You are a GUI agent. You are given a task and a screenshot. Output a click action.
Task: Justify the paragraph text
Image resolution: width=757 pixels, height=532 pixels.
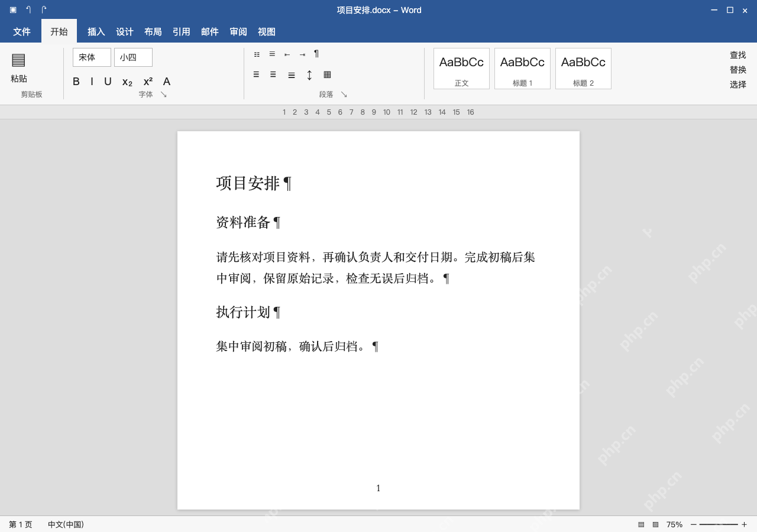[x=292, y=75]
